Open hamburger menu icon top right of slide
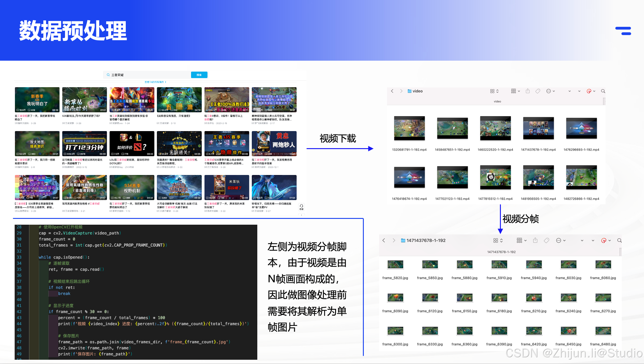 pos(623,31)
